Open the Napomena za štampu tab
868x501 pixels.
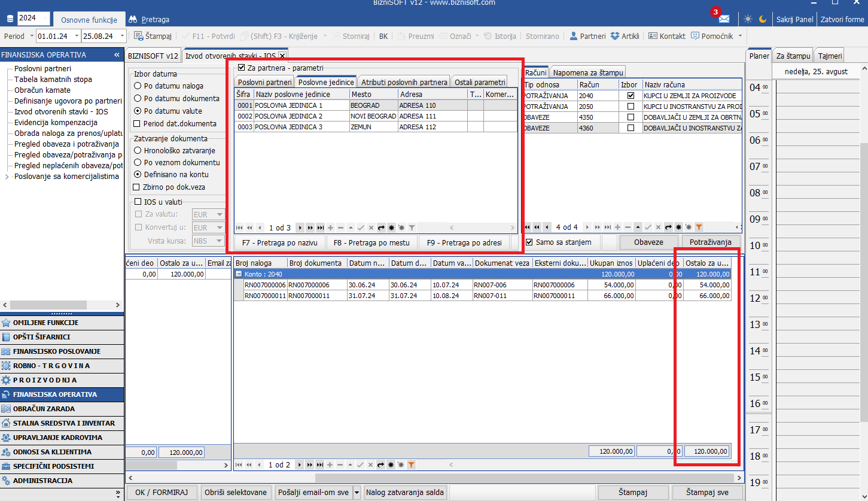tap(588, 72)
